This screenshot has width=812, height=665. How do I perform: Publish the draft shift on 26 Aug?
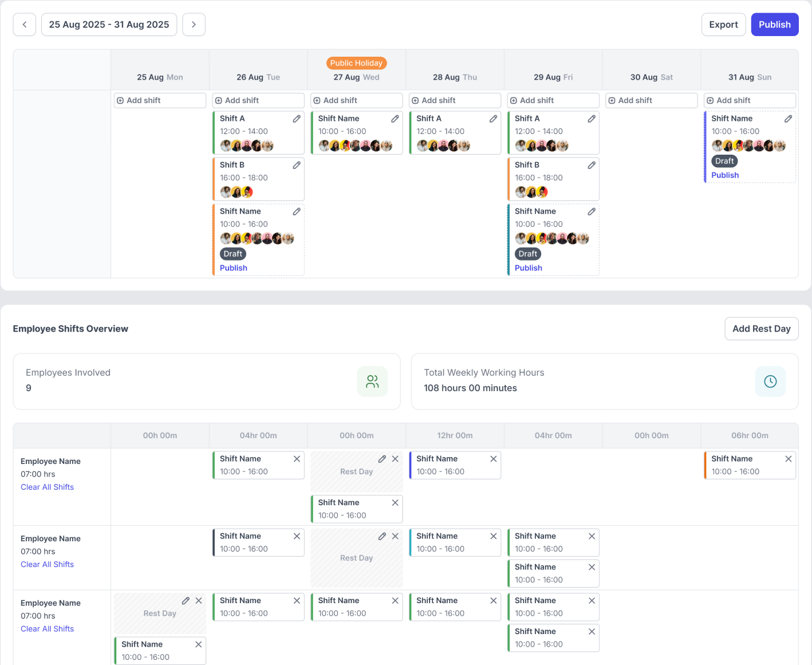click(234, 268)
